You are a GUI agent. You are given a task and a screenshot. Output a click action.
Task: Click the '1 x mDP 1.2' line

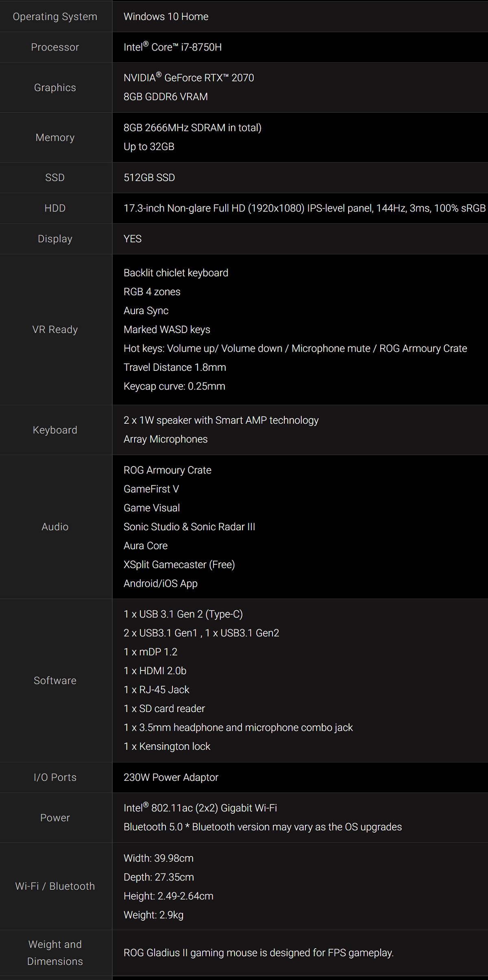click(x=150, y=652)
